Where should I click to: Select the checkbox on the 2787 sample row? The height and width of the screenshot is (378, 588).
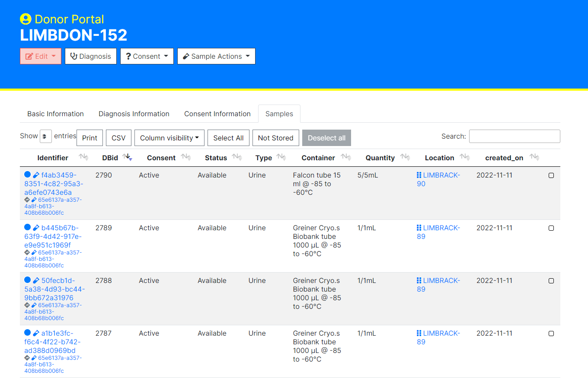[551, 334]
